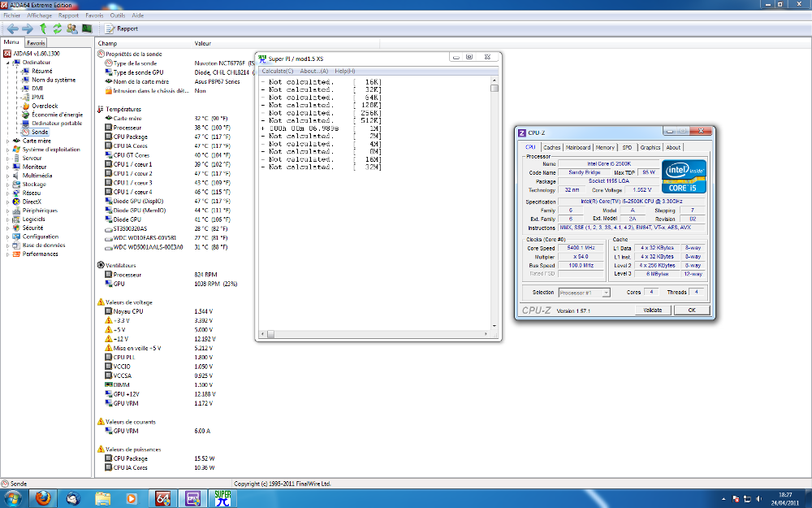Viewport: 812px width, 508px height.
Task: Click the Valeur column header
Action: pyautogui.click(x=203, y=44)
